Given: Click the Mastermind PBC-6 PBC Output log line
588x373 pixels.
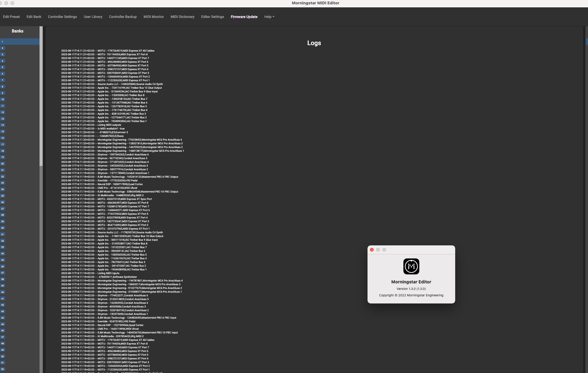Looking at the screenshot, I should click(120, 177).
